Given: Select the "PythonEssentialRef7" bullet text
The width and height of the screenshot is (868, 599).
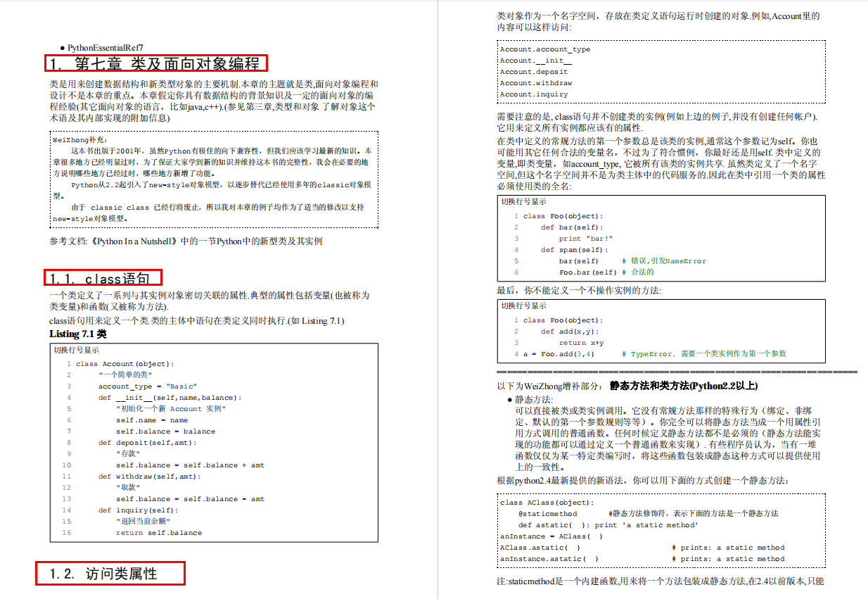Looking at the screenshot, I should click(x=106, y=47).
